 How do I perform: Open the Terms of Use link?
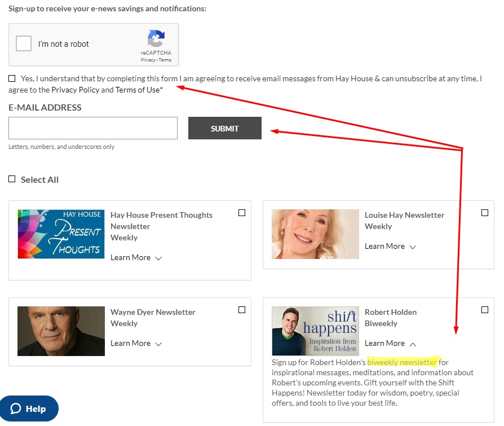(137, 90)
